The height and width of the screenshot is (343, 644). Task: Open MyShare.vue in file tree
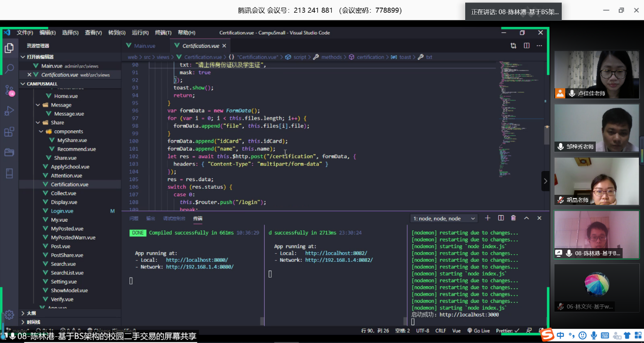coord(72,140)
